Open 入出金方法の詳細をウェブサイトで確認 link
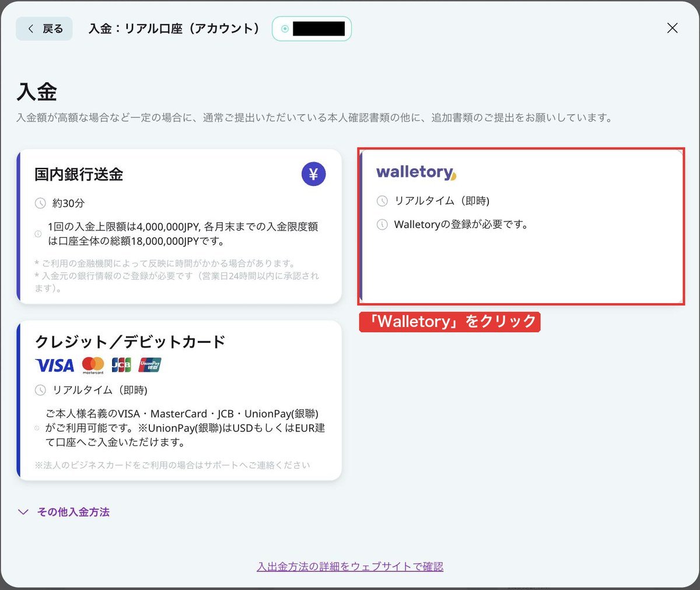The image size is (700, 590). (350, 566)
